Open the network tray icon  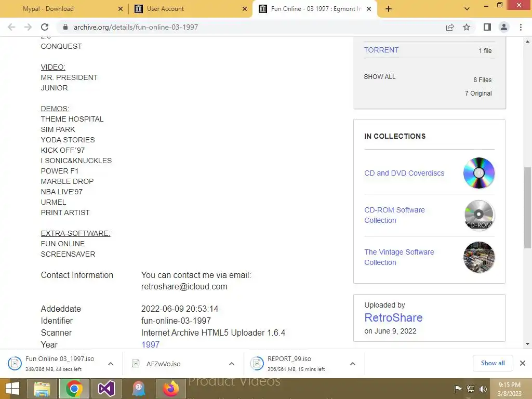pos(470,389)
